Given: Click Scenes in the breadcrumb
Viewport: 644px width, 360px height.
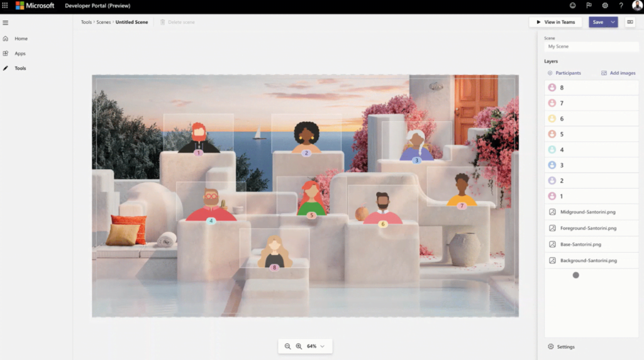Looking at the screenshot, I should [103, 22].
